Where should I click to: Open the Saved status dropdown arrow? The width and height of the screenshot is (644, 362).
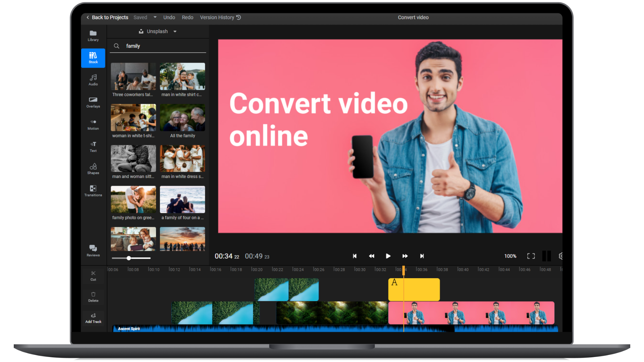[155, 17]
